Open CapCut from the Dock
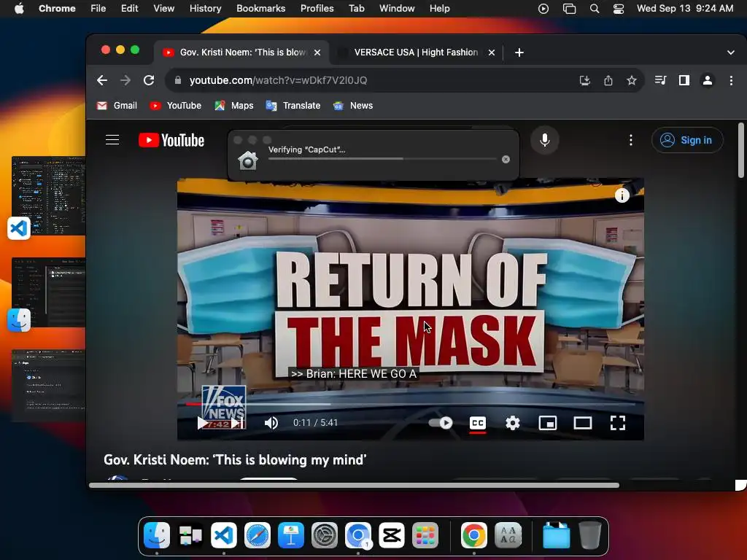The height and width of the screenshot is (560, 747). pyautogui.click(x=392, y=535)
